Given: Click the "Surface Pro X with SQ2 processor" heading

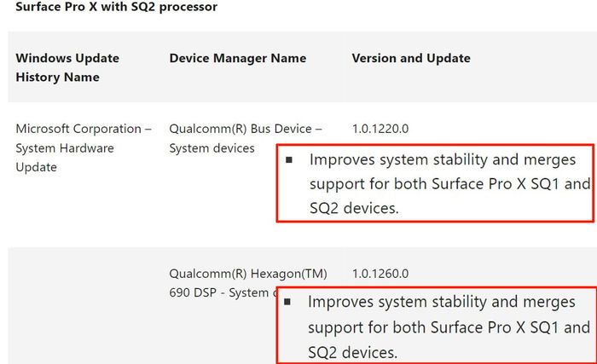Looking at the screenshot, I should click(x=117, y=7).
